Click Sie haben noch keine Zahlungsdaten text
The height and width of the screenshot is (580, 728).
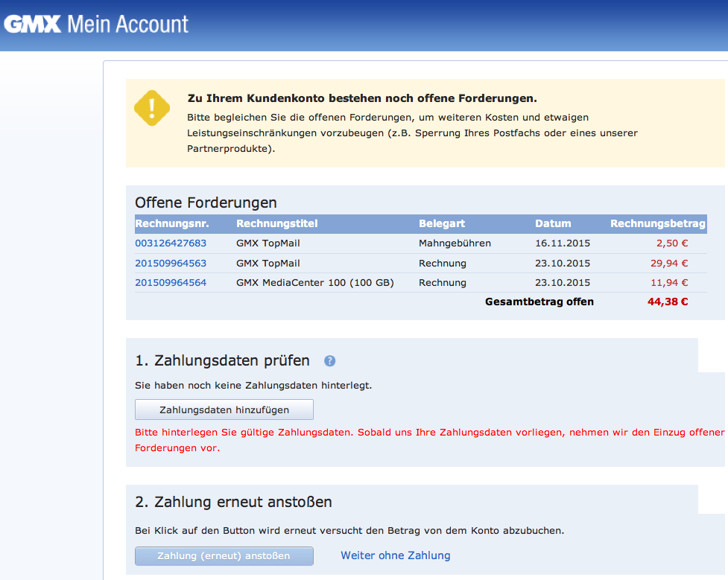[253, 385]
